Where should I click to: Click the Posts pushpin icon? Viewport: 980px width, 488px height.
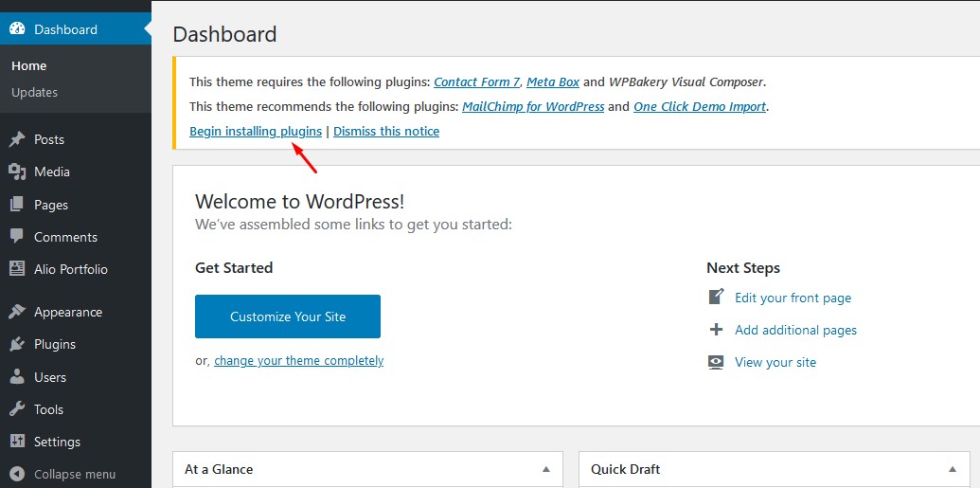pyautogui.click(x=17, y=139)
